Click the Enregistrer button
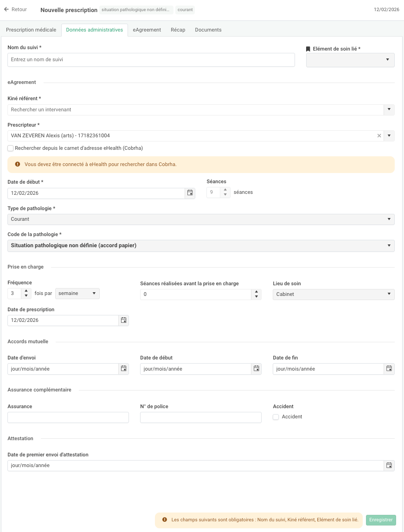 tap(380, 520)
